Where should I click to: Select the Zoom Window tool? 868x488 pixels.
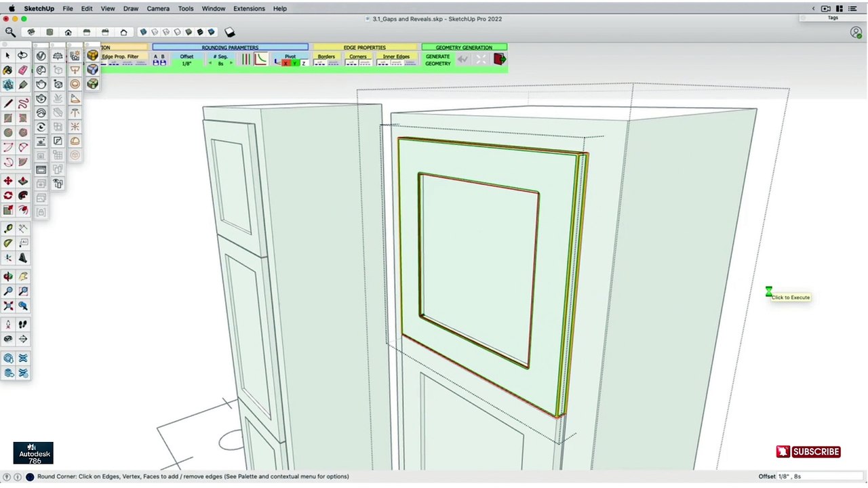click(x=23, y=291)
